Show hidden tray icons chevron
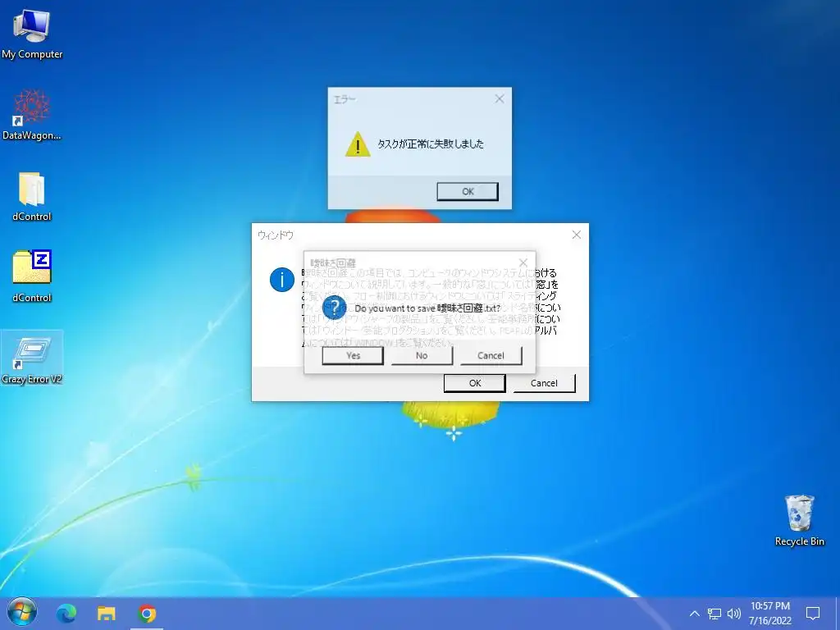 (x=694, y=614)
